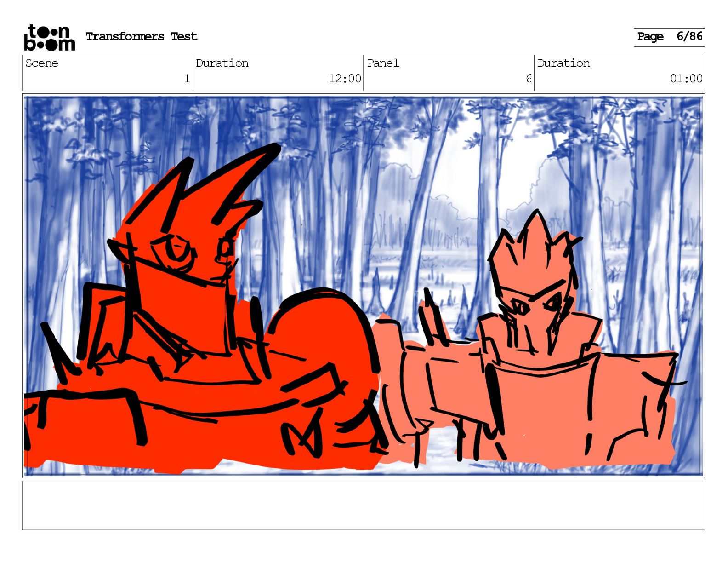Click the storyboard panel drawing

click(364, 286)
